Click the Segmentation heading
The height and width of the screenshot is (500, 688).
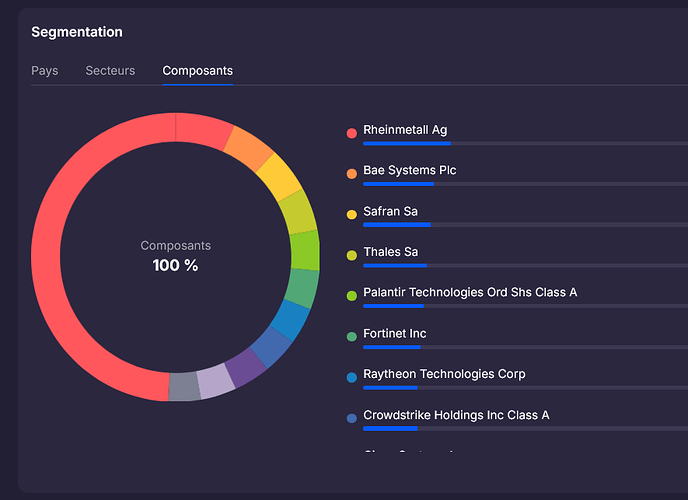tap(77, 32)
